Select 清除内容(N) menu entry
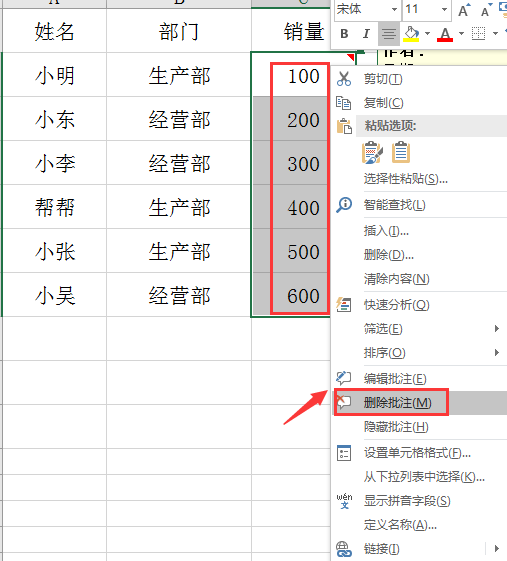The image size is (507, 561). 396,279
